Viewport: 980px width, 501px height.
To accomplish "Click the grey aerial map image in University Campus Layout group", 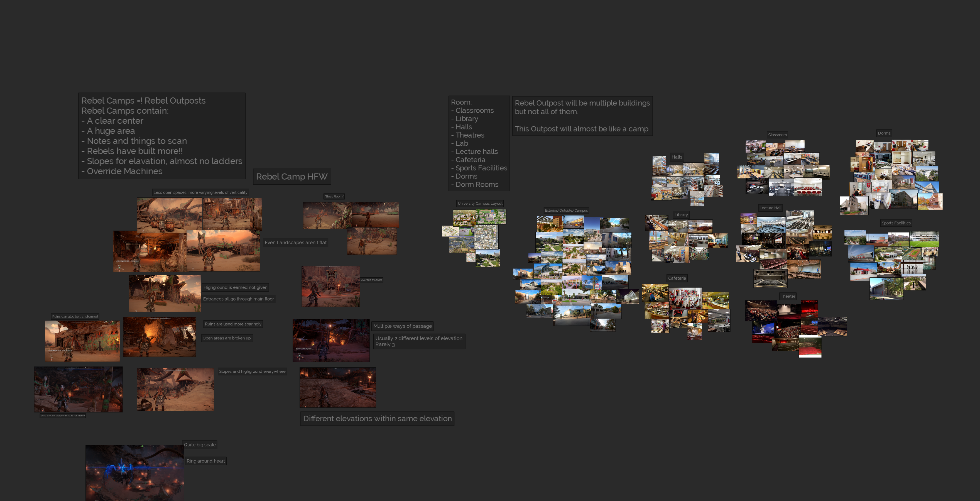I will (486, 237).
